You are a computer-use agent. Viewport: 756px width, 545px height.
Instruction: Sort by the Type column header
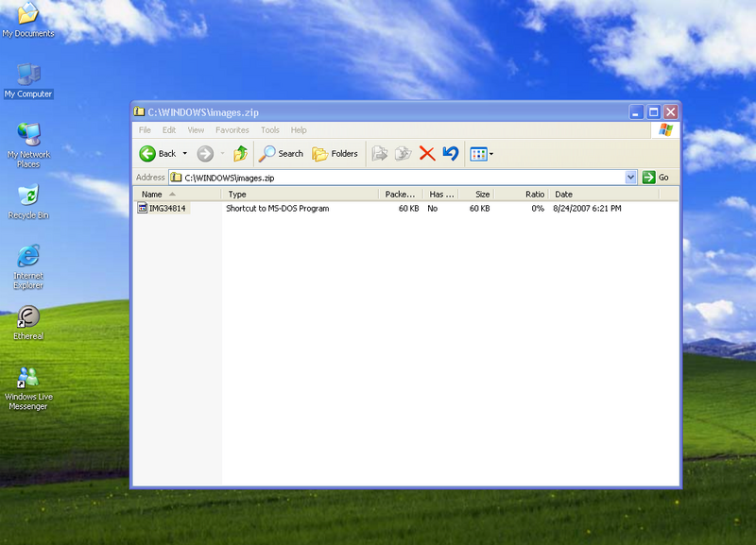click(300, 195)
